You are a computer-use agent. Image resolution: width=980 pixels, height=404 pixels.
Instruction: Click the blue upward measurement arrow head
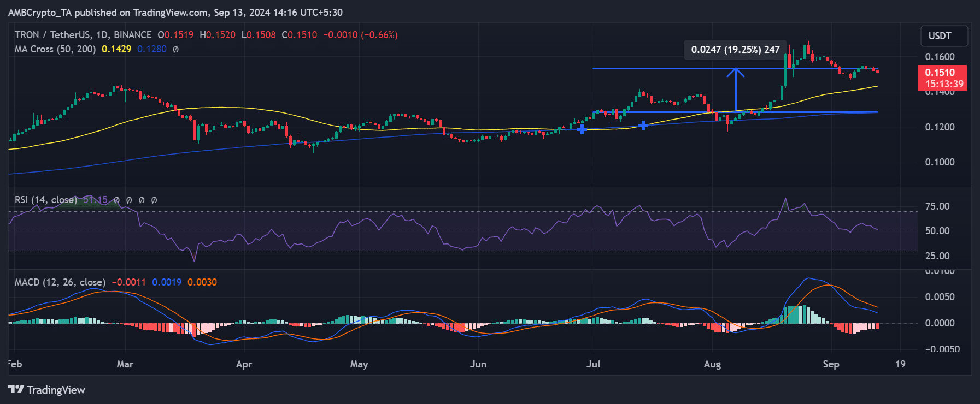click(736, 72)
